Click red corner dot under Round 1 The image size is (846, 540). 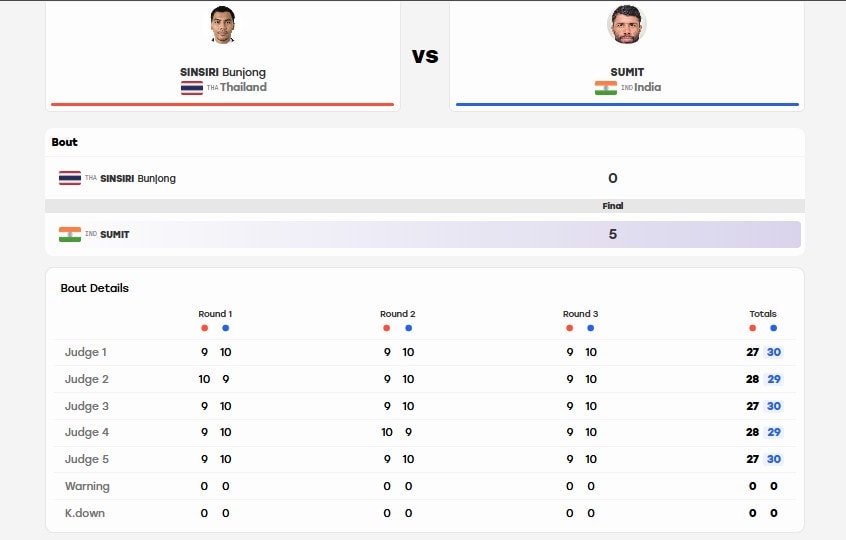(x=204, y=328)
